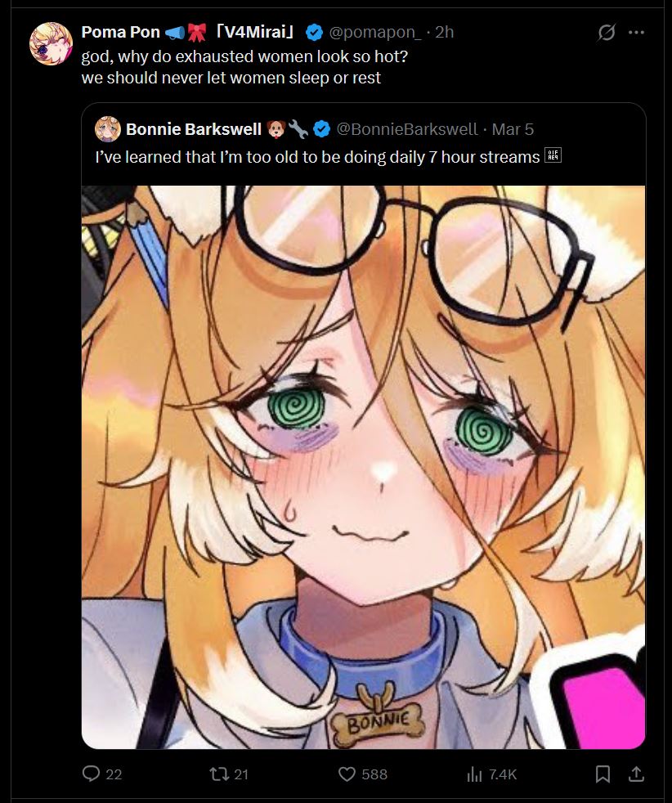
Task: Open the quoted tweet text about streams
Action: click(317, 157)
